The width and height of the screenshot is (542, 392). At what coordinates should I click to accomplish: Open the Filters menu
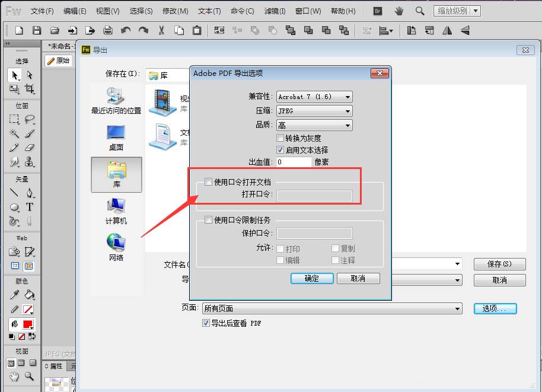click(x=275, y=11)
